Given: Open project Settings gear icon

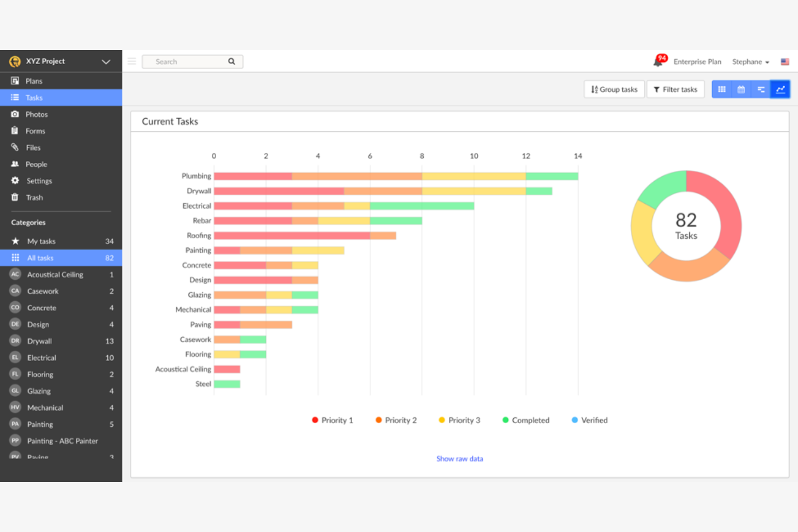Looking at the screenshot, I should tap(38, 181).
